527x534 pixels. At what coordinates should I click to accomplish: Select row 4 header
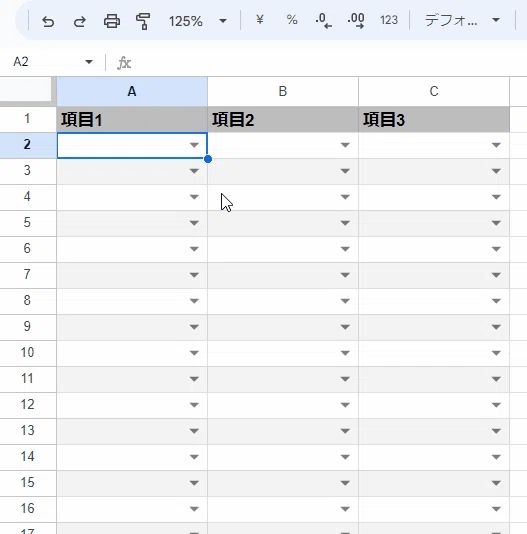(x=27, y=197)
